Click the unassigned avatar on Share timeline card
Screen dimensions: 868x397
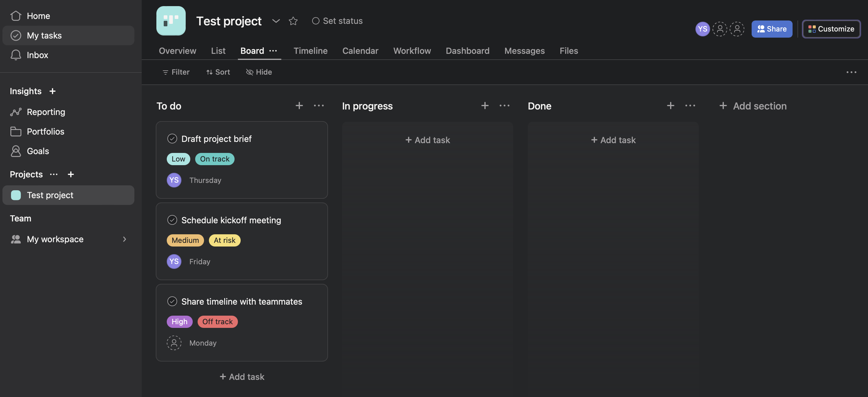click(174, 343)
